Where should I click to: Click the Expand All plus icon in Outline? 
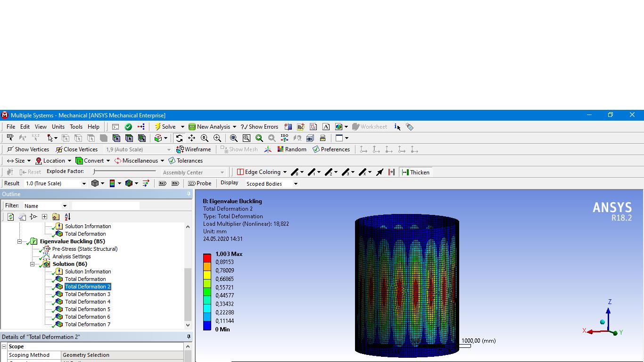(44, 217)
